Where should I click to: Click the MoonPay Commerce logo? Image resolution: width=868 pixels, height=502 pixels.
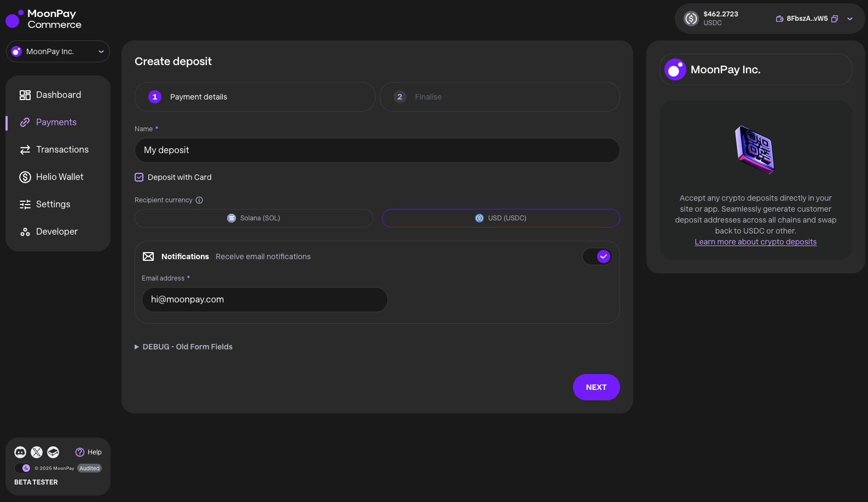pyautogui.click(x=44, y=19)
